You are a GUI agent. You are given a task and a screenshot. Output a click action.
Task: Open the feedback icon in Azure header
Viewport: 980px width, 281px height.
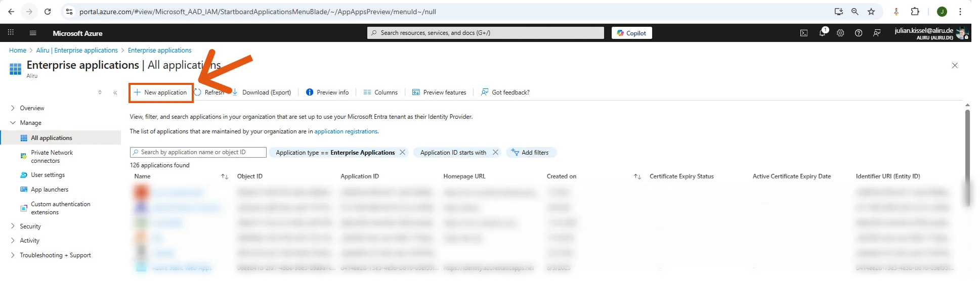tap(877, 33)
